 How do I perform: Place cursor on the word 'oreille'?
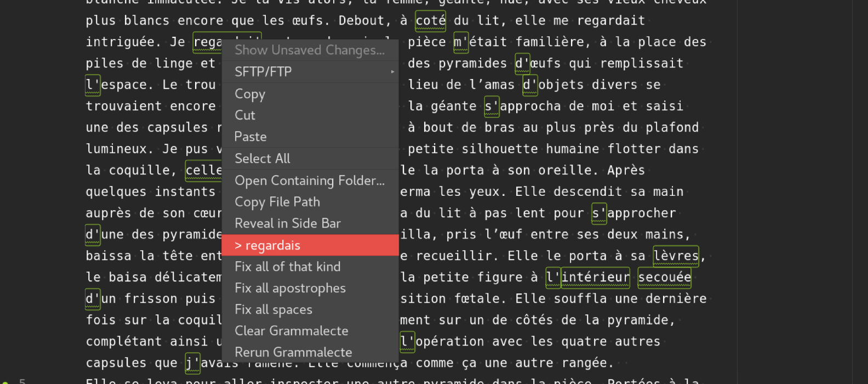565,171
